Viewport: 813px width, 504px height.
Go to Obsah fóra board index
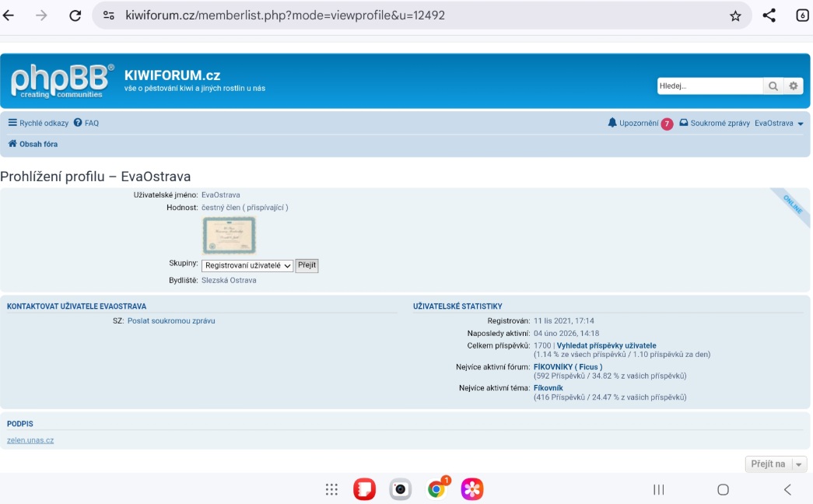click(x=38, y=144)
